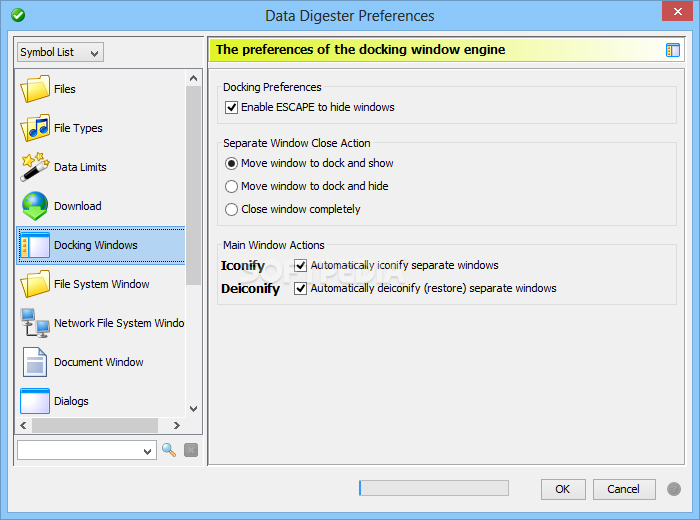Click the Dialogs window icon

pos(35,401)
